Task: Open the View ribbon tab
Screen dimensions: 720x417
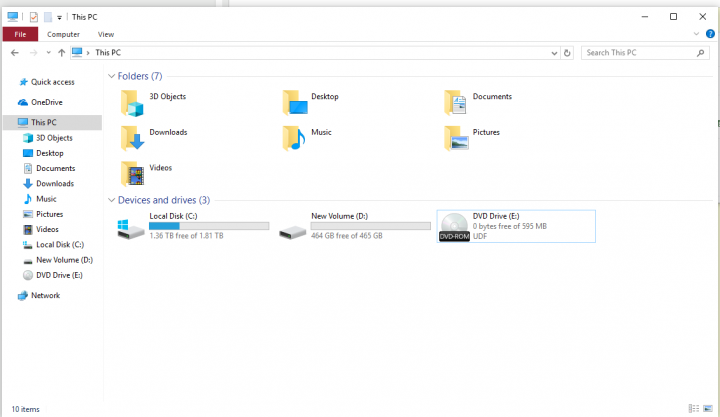Action: tap(106, 34)
